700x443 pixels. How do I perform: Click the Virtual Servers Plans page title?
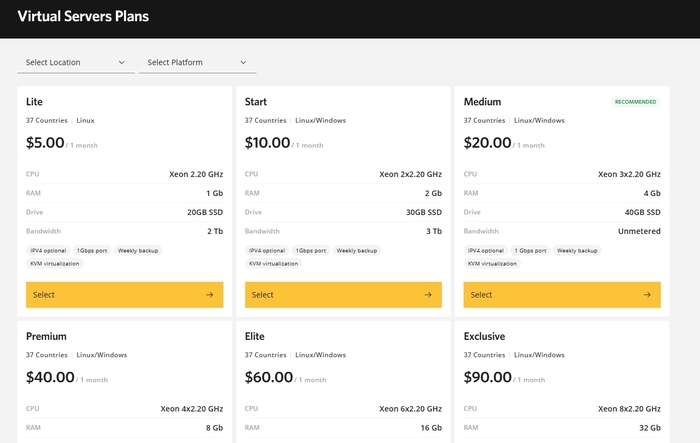coord(83,17)
